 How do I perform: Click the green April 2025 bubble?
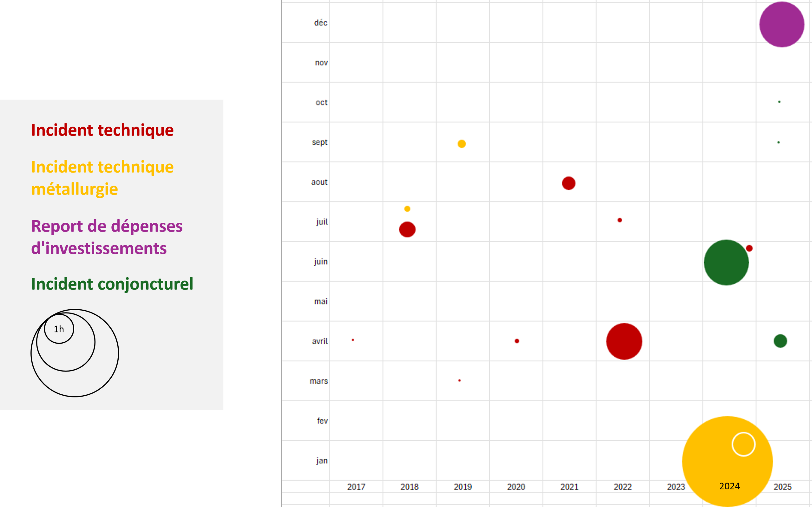pos(780,341)
